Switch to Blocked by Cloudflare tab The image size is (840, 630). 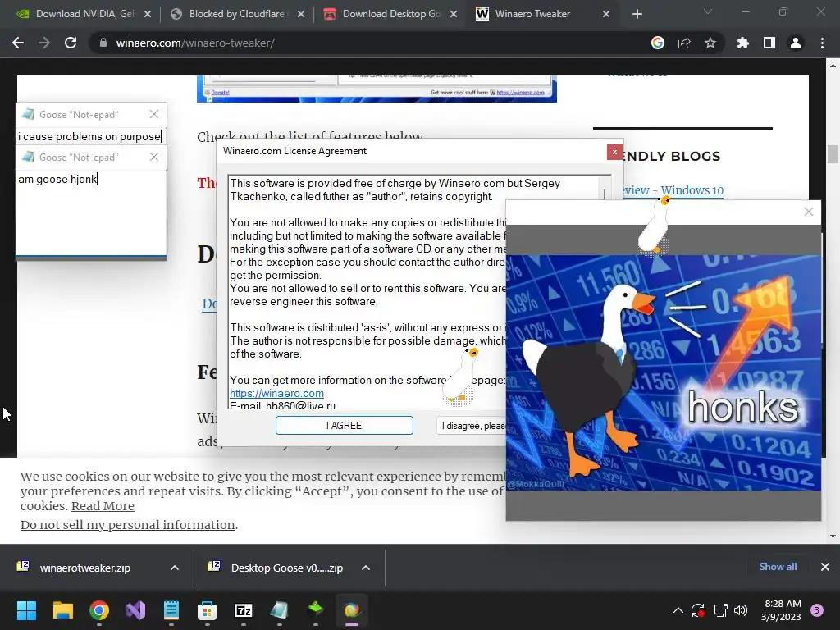[x=236, y=14]
